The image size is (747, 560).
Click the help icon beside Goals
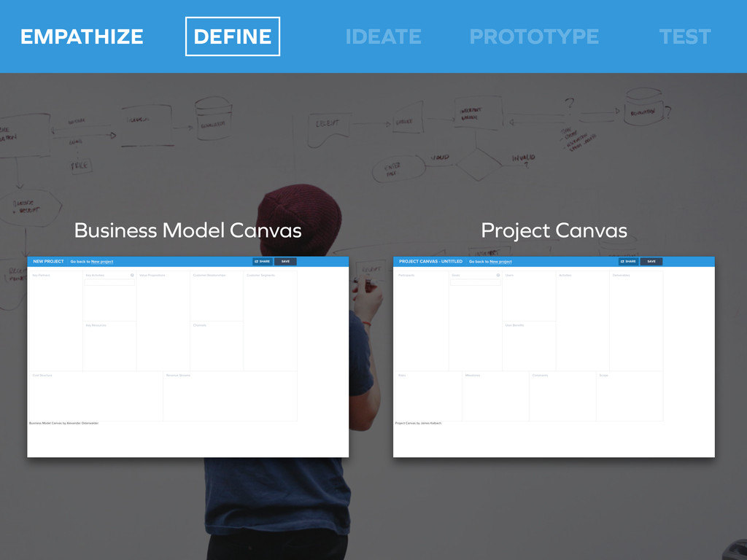tap(498, 276)
